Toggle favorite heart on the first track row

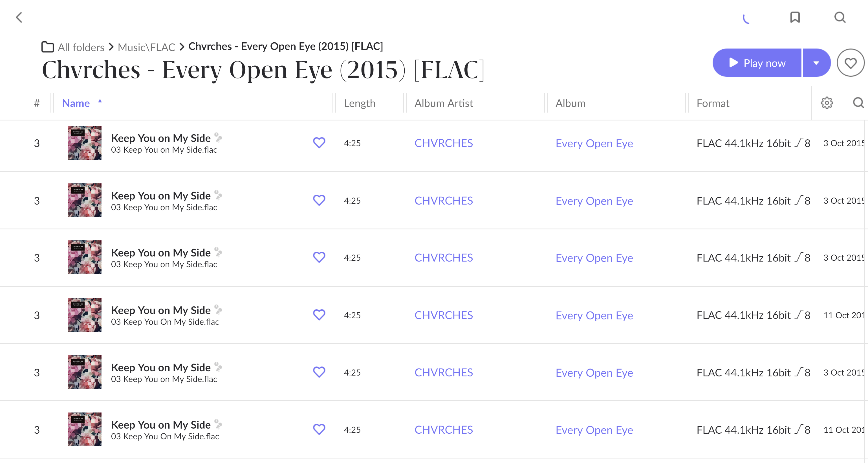[x=319, y=143]
